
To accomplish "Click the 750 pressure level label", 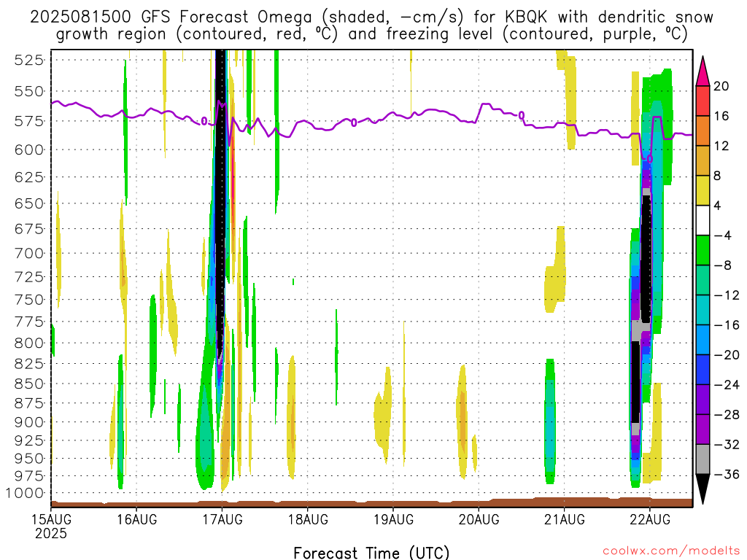I will pos(29,300).
